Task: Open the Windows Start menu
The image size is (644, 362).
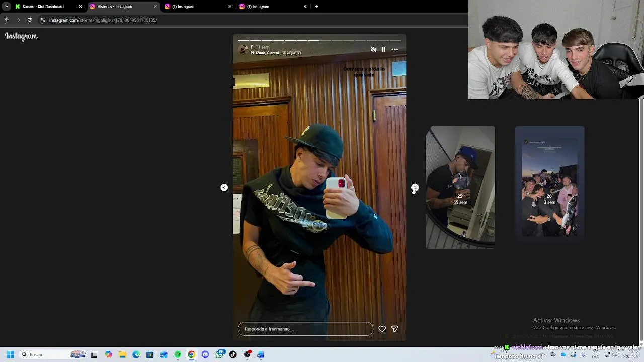Action: 10,354
